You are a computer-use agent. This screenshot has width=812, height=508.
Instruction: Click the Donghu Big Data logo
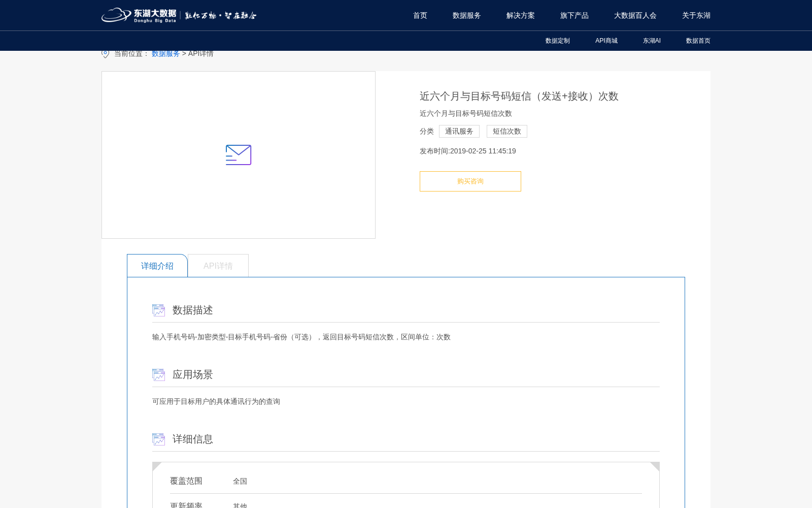(x=179, y=15)
